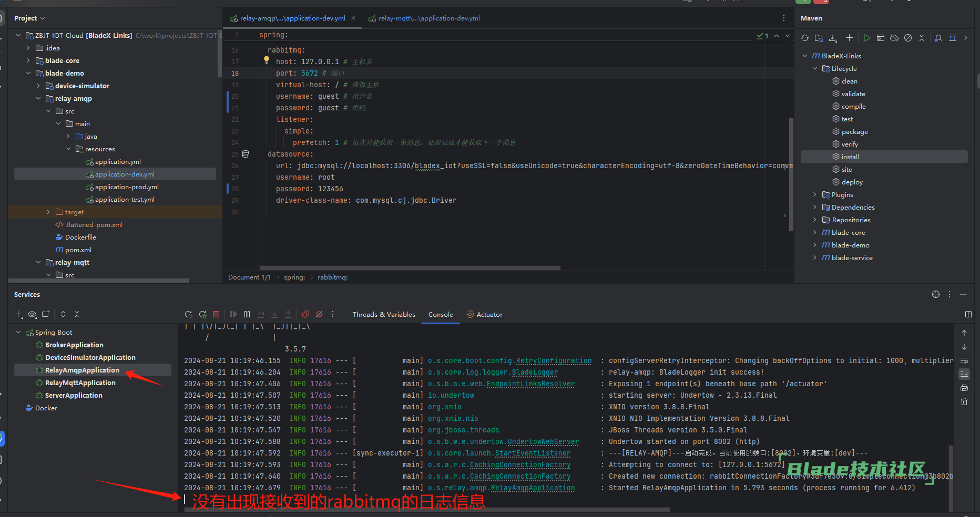Toggle skip tests mode in Maven
980x517 pixels.
(x=908, y=38)
